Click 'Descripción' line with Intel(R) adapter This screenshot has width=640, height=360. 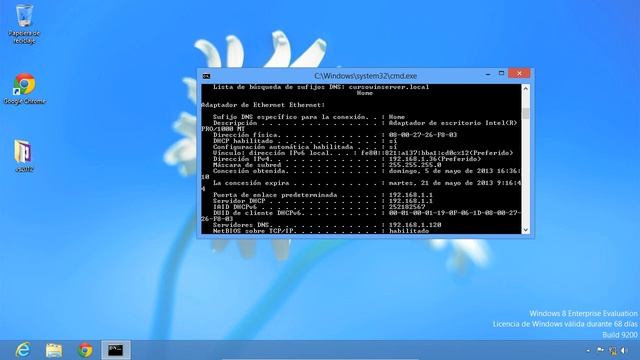pyautogui.click(x=365, y=123)
